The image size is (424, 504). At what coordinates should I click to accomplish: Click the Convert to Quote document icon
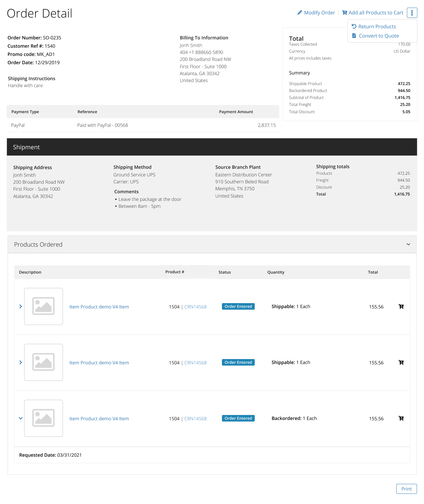pyautogui.click(x=354, y=36)
